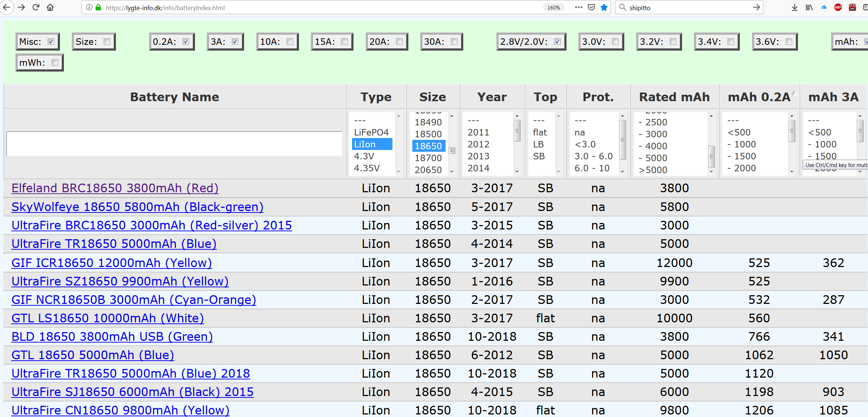The height and width of the screenshot is (417, 868).
Task: Open the downloads arrow icon
Action: [x=795, y=7]
